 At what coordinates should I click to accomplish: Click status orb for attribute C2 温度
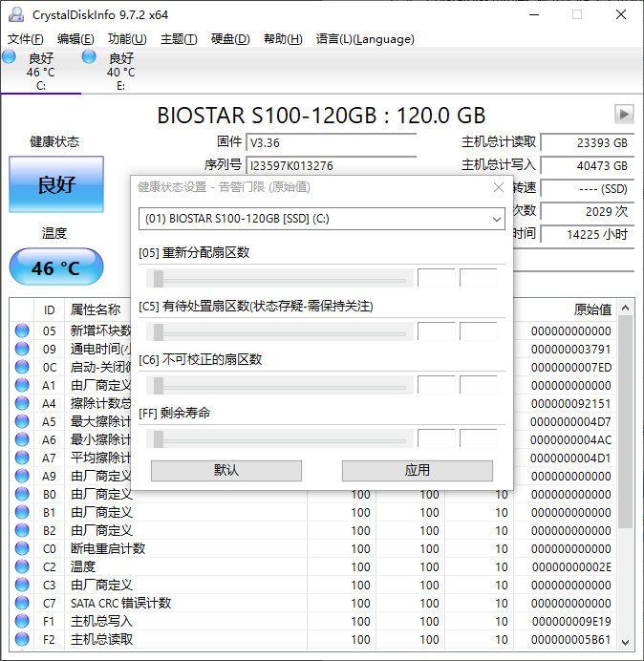click(22, 566)
